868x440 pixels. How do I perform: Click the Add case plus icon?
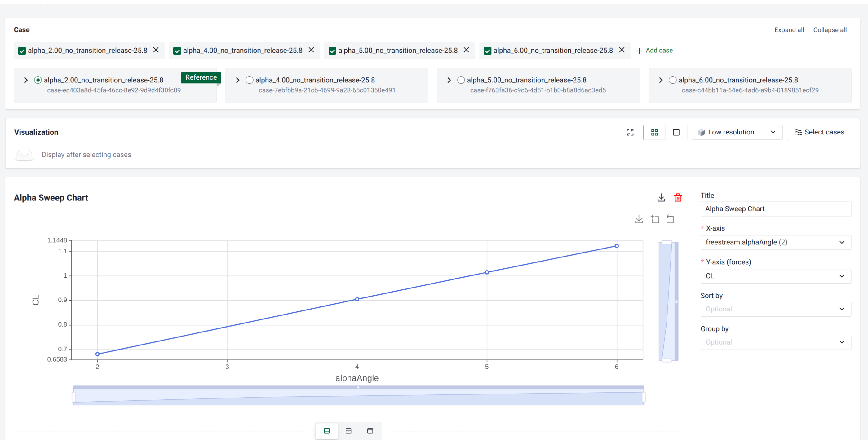639,51
